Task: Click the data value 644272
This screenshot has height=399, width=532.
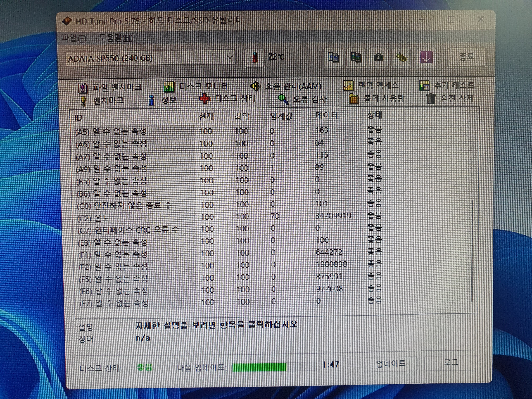Action: [329, 252]
